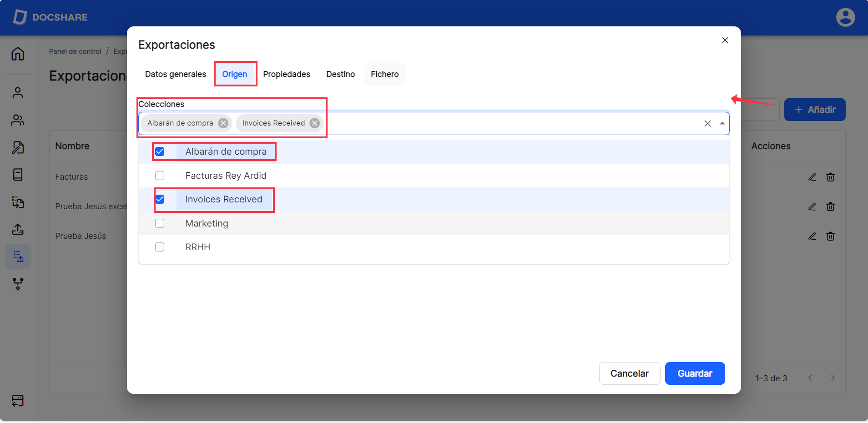The image size is (868, 423).
Task: Open the home dashboard sidebar icon
Action: click(18, 54)
